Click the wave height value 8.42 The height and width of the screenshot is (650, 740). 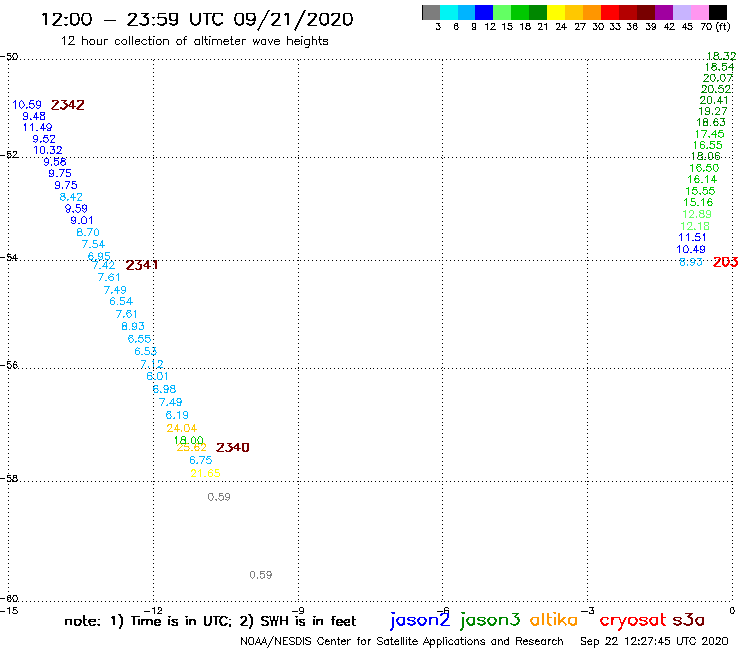71,197
